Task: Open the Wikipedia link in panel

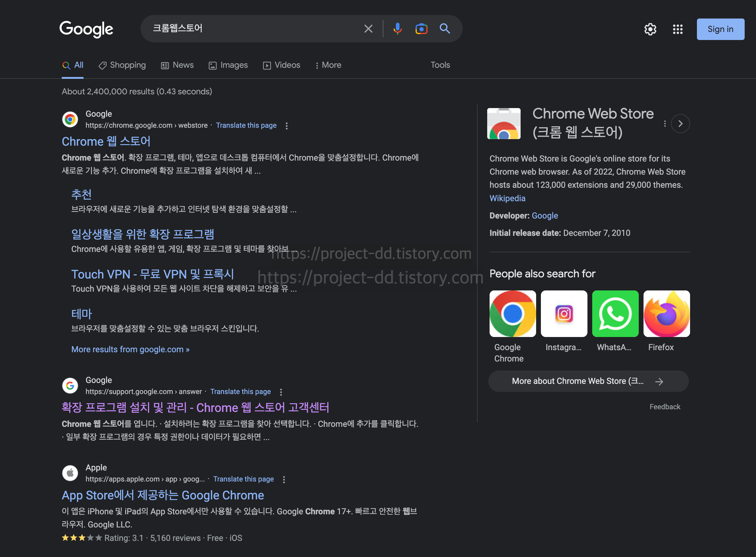Action: [507, 198]
